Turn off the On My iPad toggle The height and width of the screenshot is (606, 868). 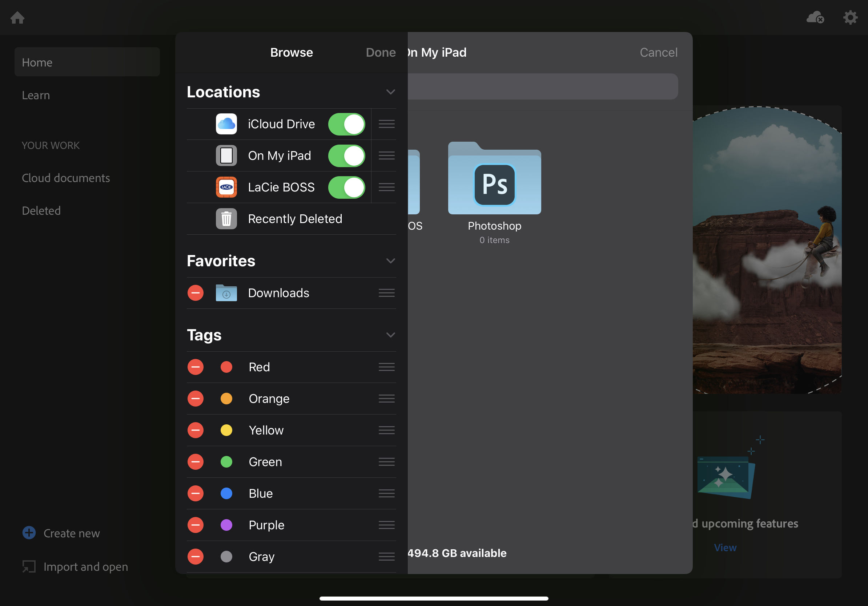coord(346,155)
